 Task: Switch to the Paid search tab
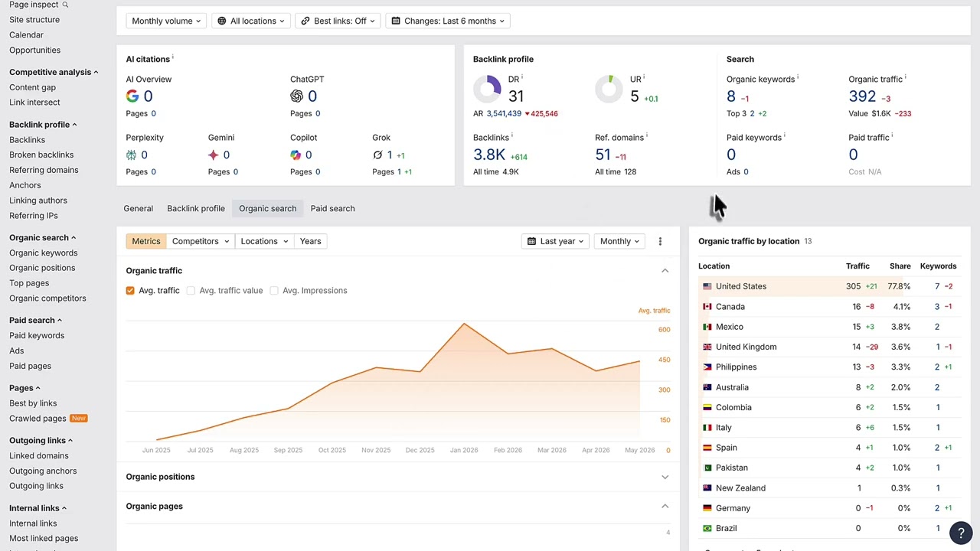click(332, 208)
